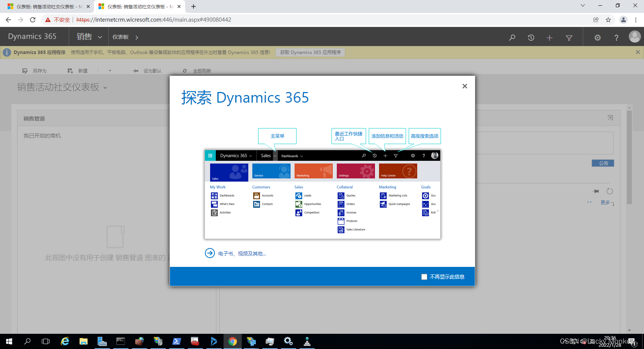Click the 新建 toolbar button
The image size is (644, 349).
pyautogui.click(x=78, y=71)
